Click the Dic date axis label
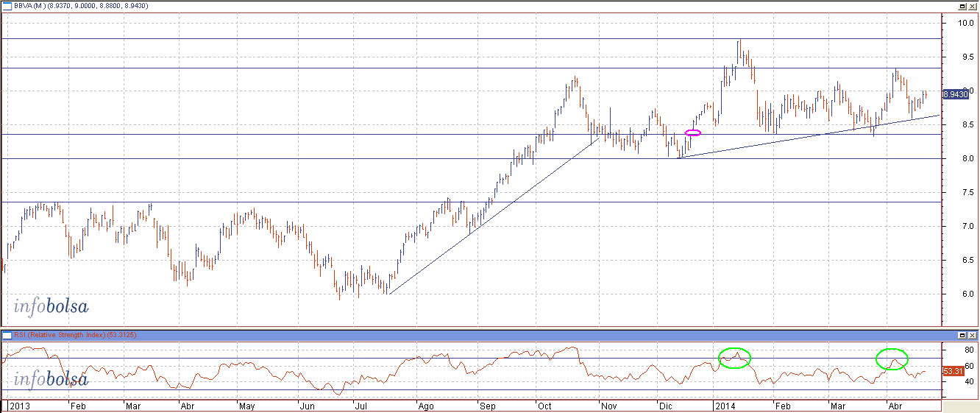Viewport: 980px width, 413px height. pyautogui.click(x=664, y=406)
